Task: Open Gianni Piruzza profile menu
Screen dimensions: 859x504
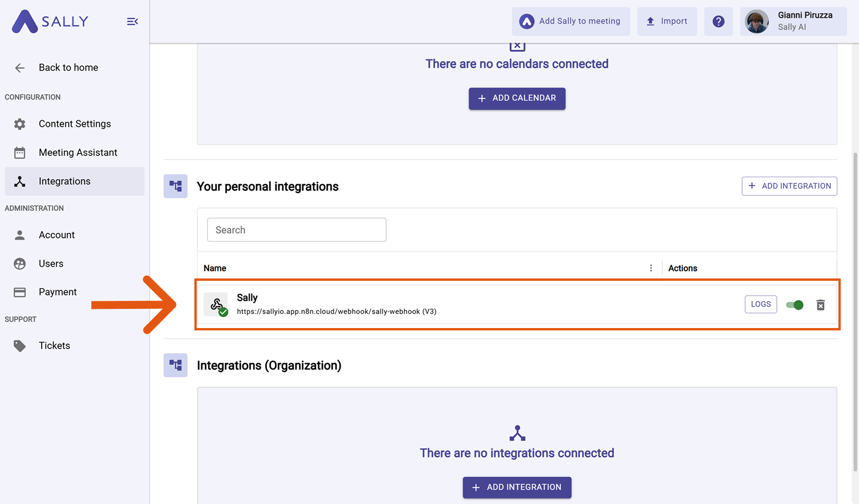Action: click(x=793, y=21)
